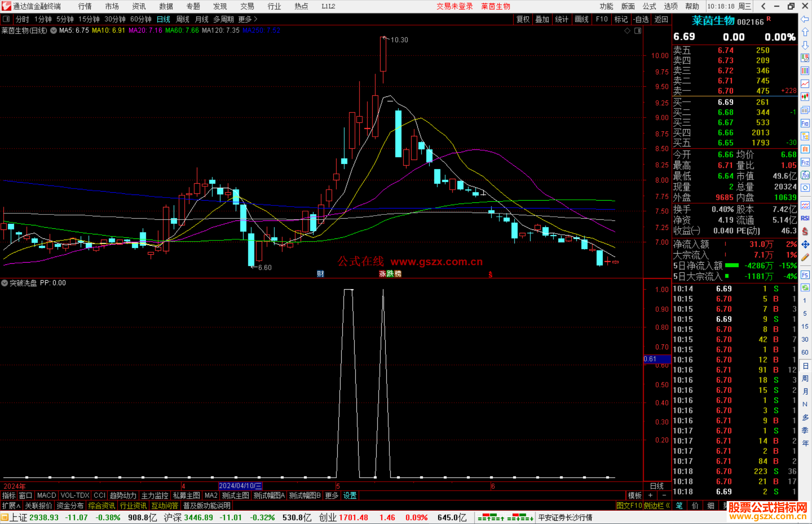Click the trend line chart sidebar icon

[805, 83]
